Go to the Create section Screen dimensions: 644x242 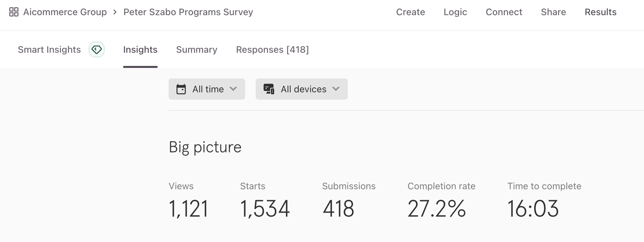[410, 12]
